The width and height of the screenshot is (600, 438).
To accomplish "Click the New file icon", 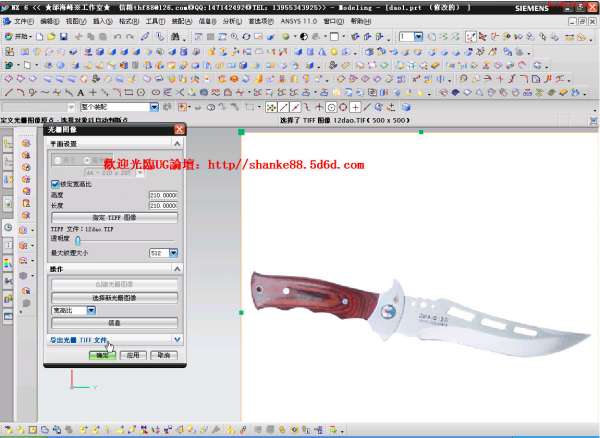I will (x=39, y=37).
